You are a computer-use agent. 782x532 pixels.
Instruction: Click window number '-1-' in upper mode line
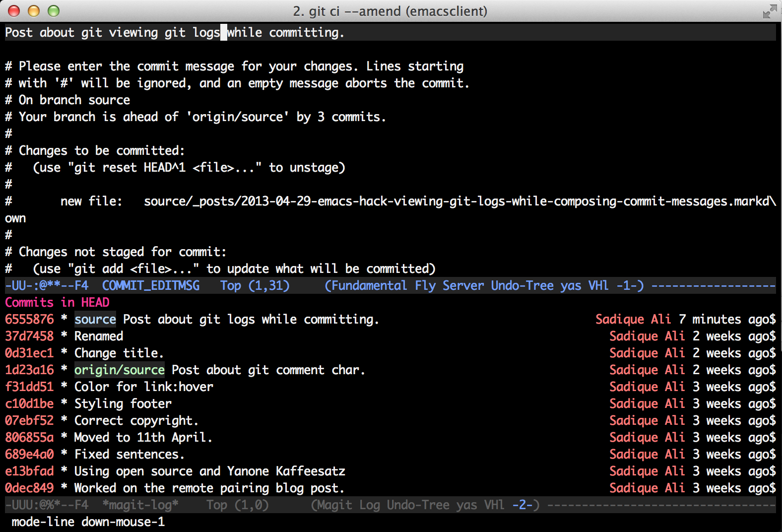click(x=627, y=285)
